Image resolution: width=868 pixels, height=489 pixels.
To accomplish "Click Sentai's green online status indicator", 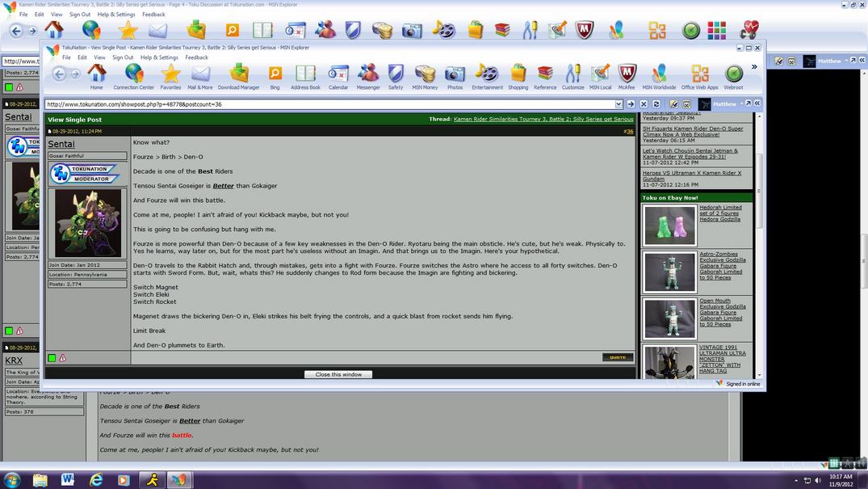I will (52, 358).
